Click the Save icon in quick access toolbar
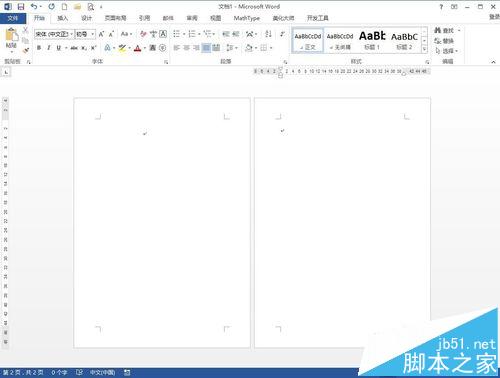 click(x=21, y=6)
